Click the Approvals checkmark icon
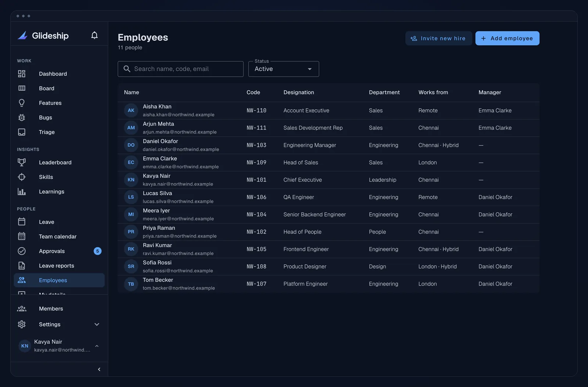The image size is (588, 387). (x=22, y=251)
